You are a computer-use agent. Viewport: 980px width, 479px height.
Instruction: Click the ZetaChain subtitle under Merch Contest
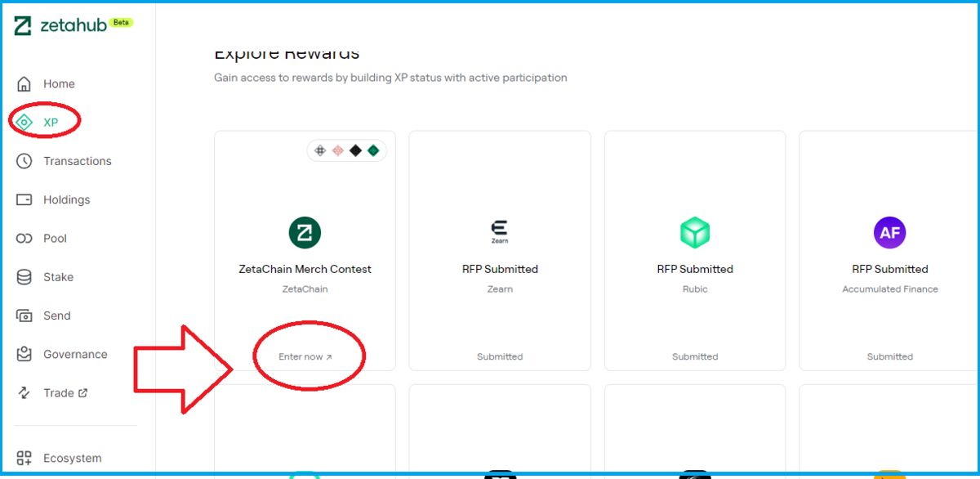(x=305, y=289)
